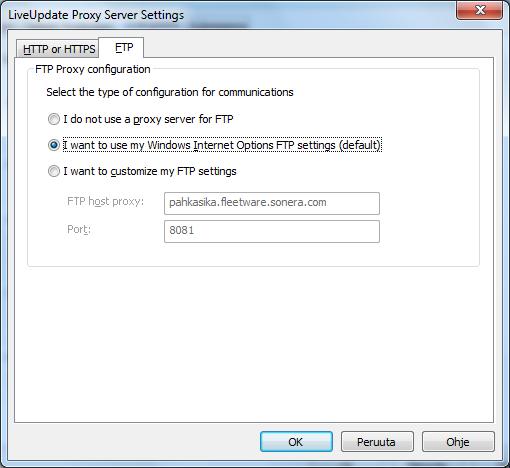Click the 'Port:' label text

tap(79, 229)
